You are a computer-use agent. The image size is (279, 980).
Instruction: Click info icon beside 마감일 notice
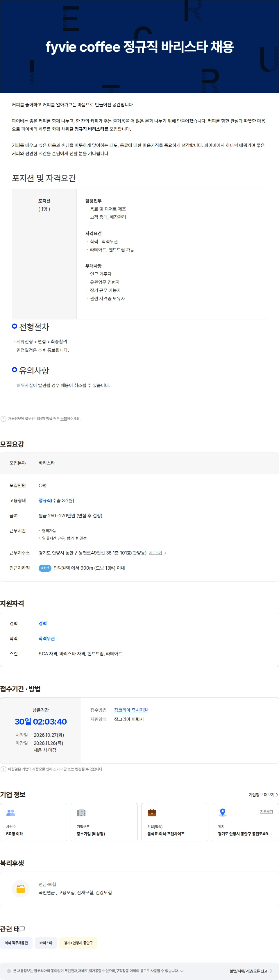(3, 769)
